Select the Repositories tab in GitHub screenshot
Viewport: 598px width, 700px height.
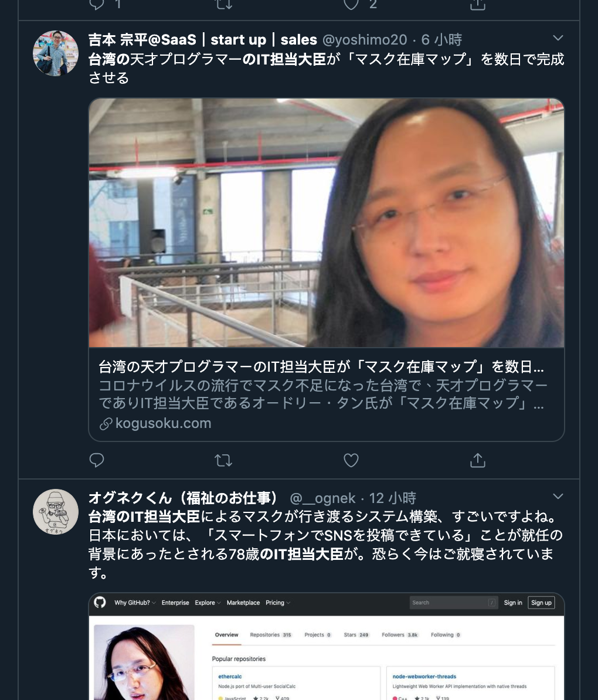(270, 634)
